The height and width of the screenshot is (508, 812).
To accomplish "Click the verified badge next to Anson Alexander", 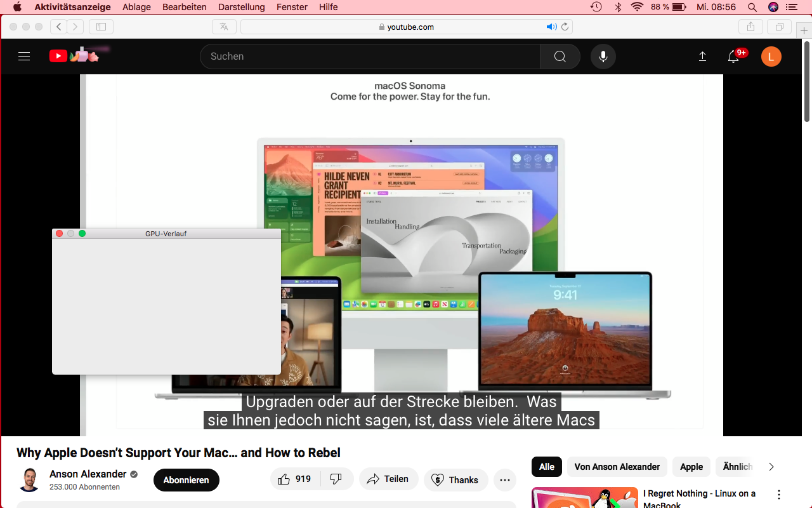I will click(134, 474).
